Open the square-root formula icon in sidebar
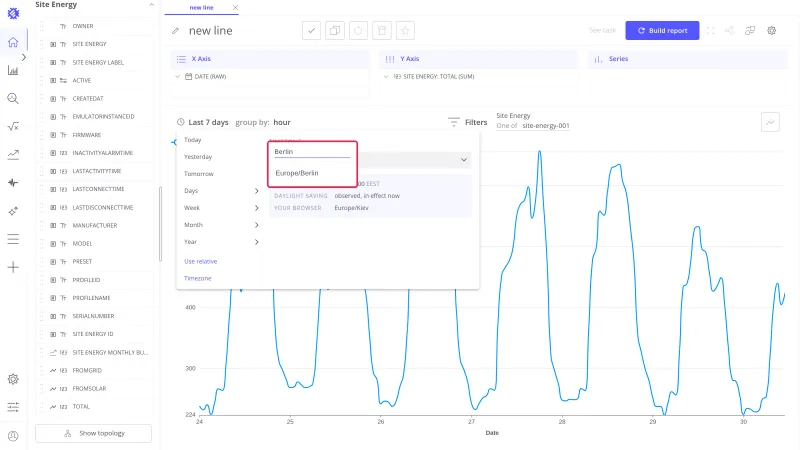Screen dimensions: 800x450 click(x=13, y=127)
